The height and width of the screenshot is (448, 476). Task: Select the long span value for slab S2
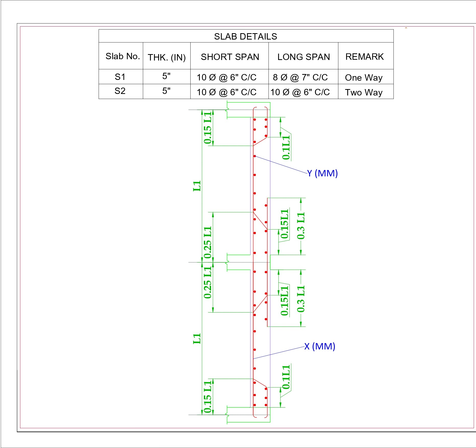pyautogui.click(x=300, y=92)
